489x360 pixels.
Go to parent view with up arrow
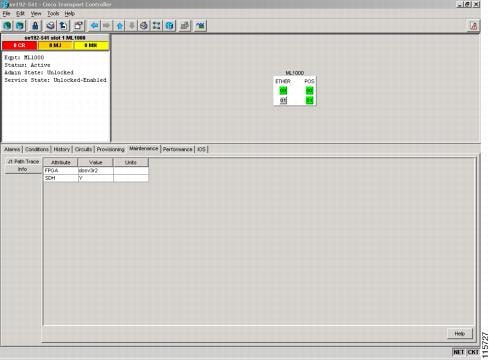click(120, 26)
